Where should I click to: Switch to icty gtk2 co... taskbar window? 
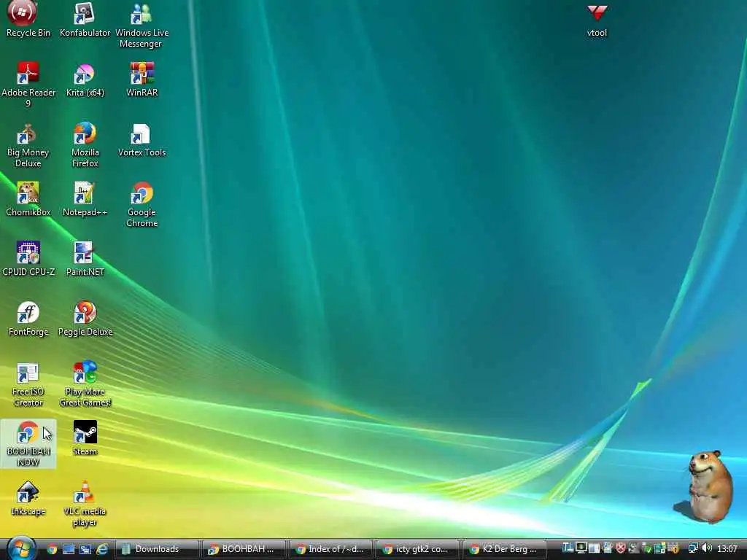[x=417, y=549]
